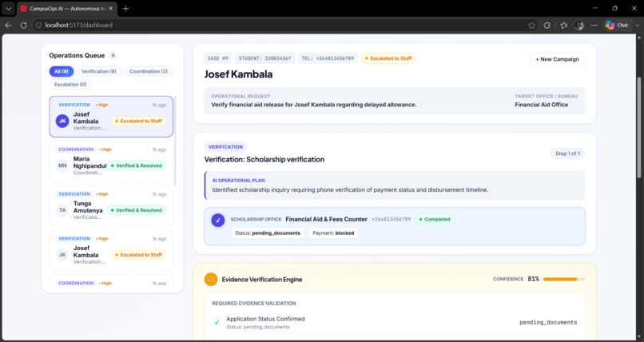Screen dimensions: 644x342
Task: Click the MN avatar
Action: pos(62,166)
